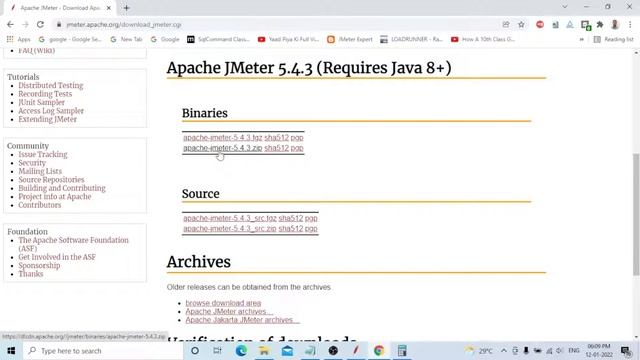Open the SqlCommand Class bookmark
640x360 pixels.
(x=218, y=39)
